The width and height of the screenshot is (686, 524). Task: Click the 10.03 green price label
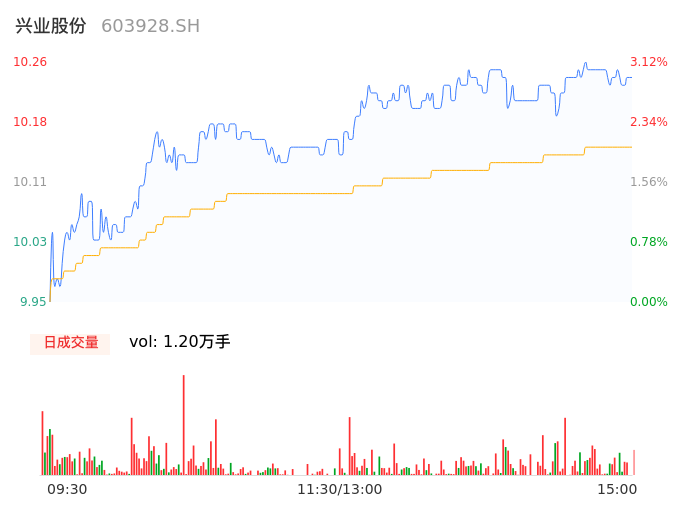(30, 242)
